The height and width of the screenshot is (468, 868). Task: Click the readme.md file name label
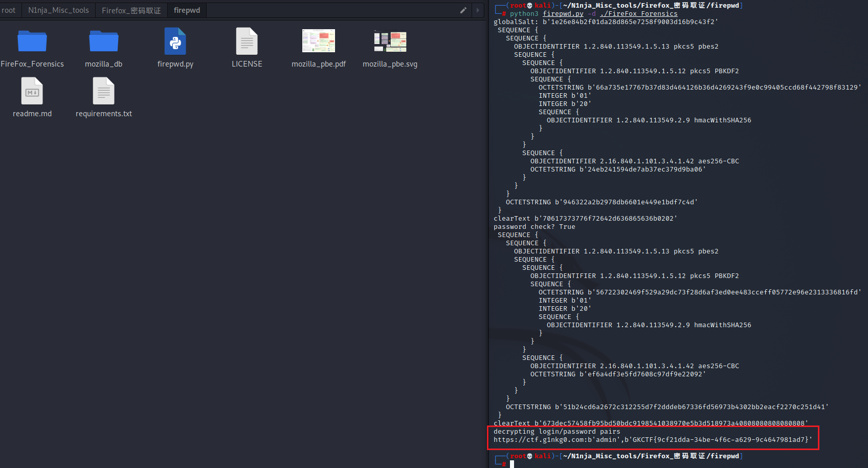(x=32, y=114)
